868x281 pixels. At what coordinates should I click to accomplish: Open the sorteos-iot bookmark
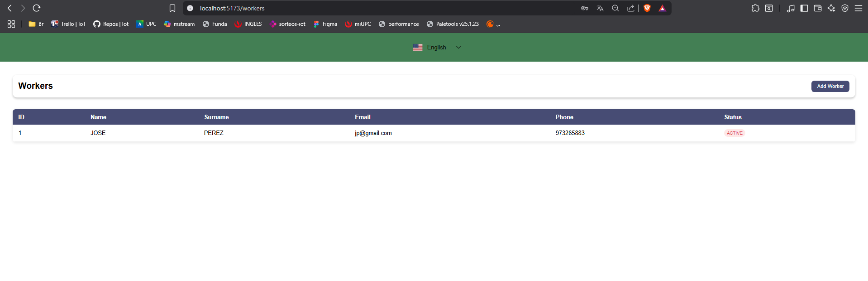pos(287,24)
